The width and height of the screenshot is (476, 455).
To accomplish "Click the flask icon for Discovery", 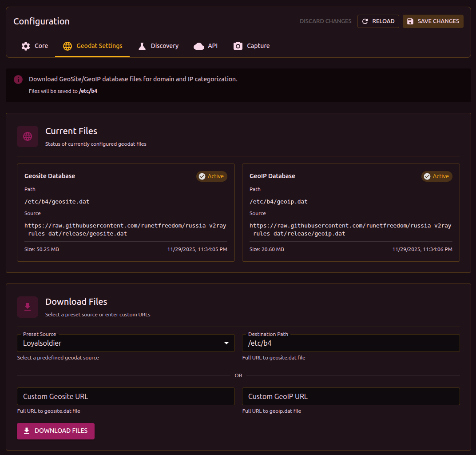I will point(142,46).
